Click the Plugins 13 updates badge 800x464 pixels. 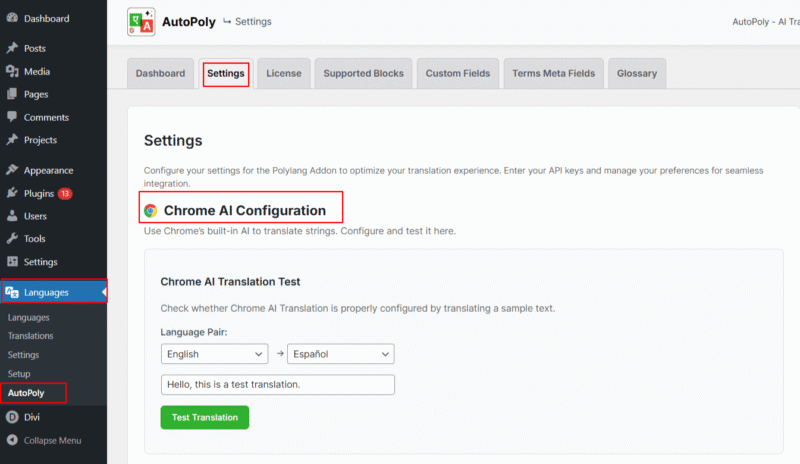coord(65,193)
